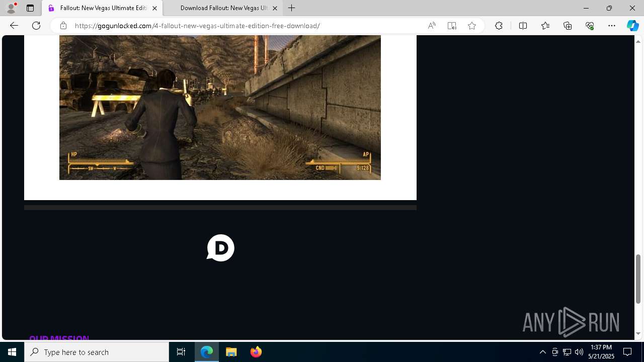This screenshot has width=644, height=362.
Task: Open the Copilot sidebar
Action: click(632, 26)
